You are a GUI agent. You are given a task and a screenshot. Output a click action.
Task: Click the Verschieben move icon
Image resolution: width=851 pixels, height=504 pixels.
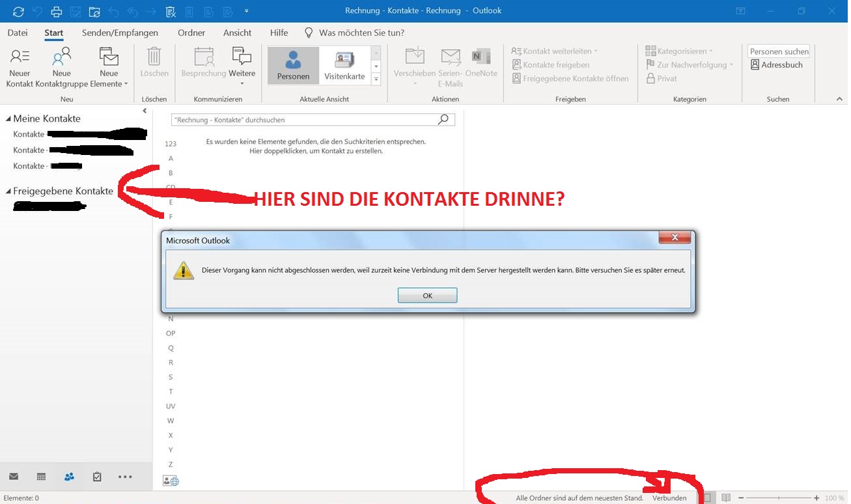tap(415, 56)
